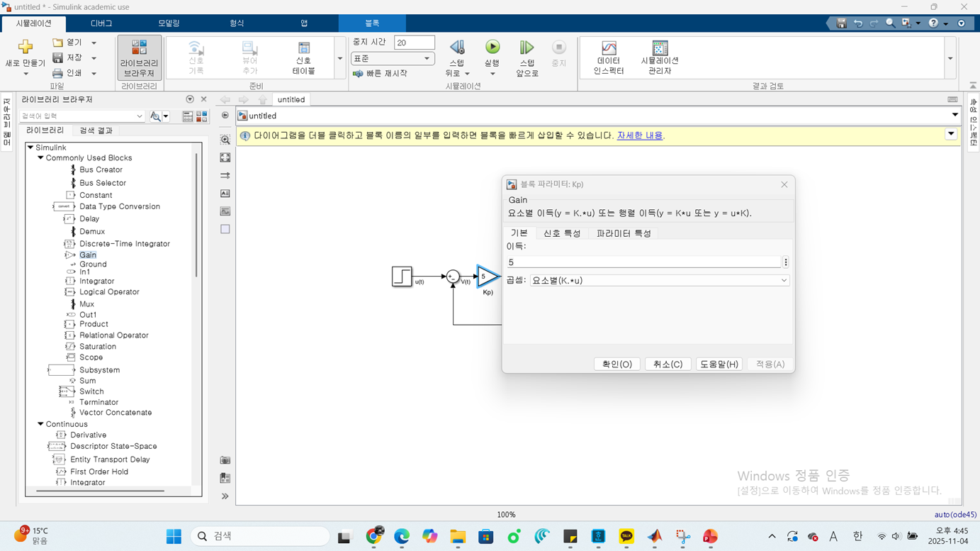Click the Step Back (스텝 뒤로) icon
The height and width of the screenshot is (551, 980).
pyautogui.click(x=457, y=48)
